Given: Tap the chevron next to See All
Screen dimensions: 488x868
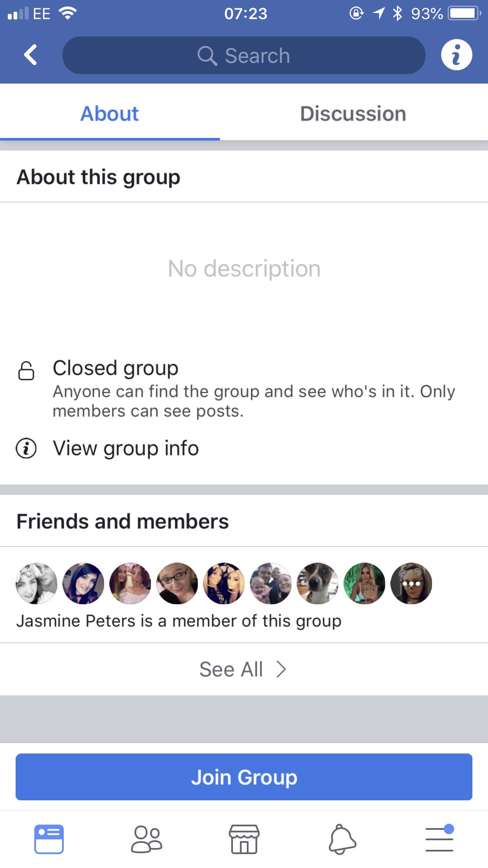Looking at the screenshot, I should pos(281,669).
